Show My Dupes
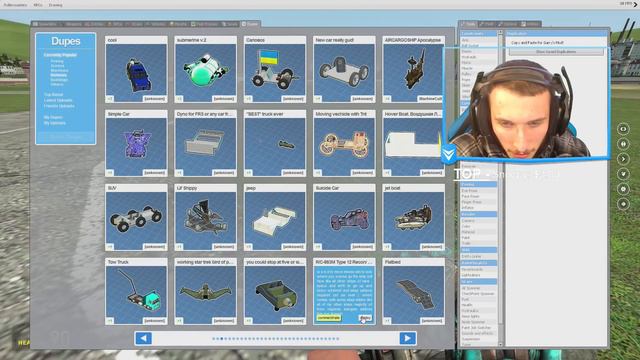This screenshot has width=640, height=360. click(53, 118)
